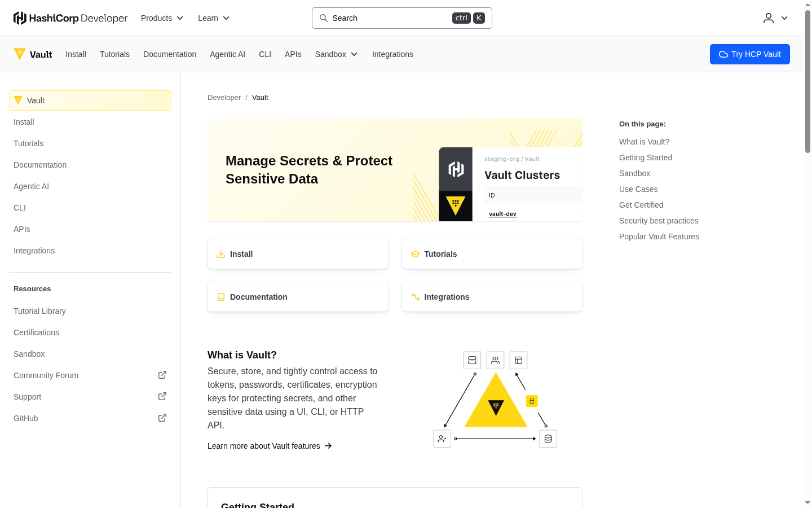Open Install in the left sidebar
The height and width of the screenshot is (508, 812).
pos(90,122)
